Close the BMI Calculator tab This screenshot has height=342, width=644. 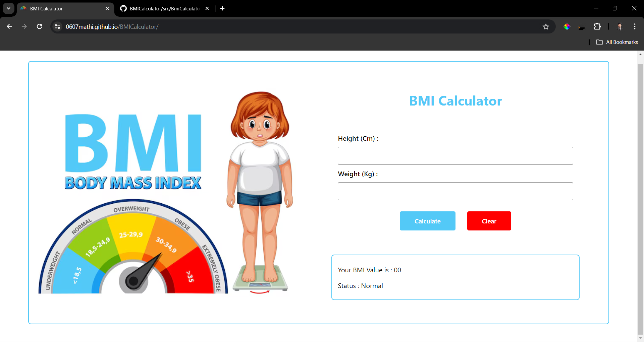pos(107,8)
